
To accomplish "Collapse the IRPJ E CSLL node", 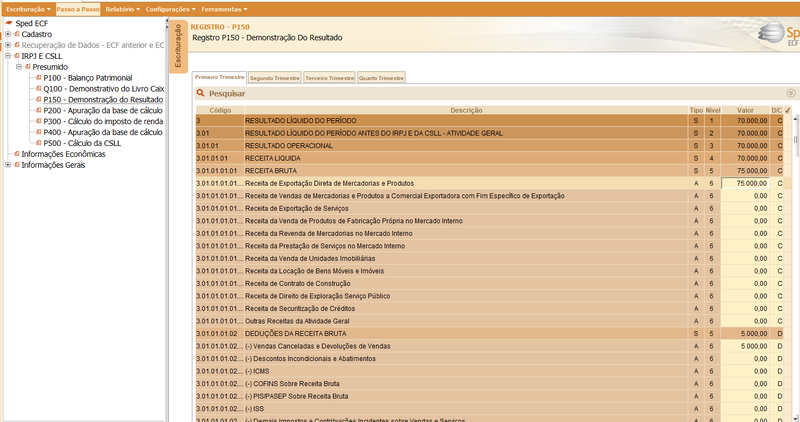I will [8, 56].
